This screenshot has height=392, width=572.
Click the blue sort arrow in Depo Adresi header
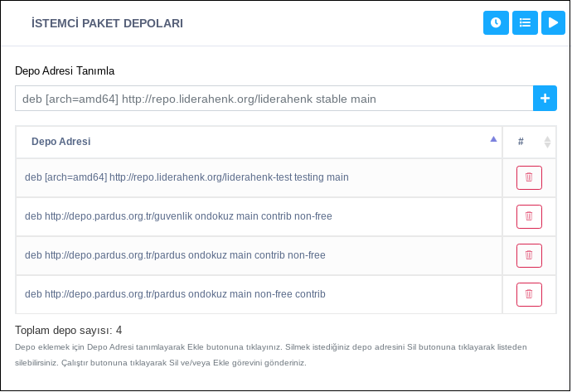(493, 138)
